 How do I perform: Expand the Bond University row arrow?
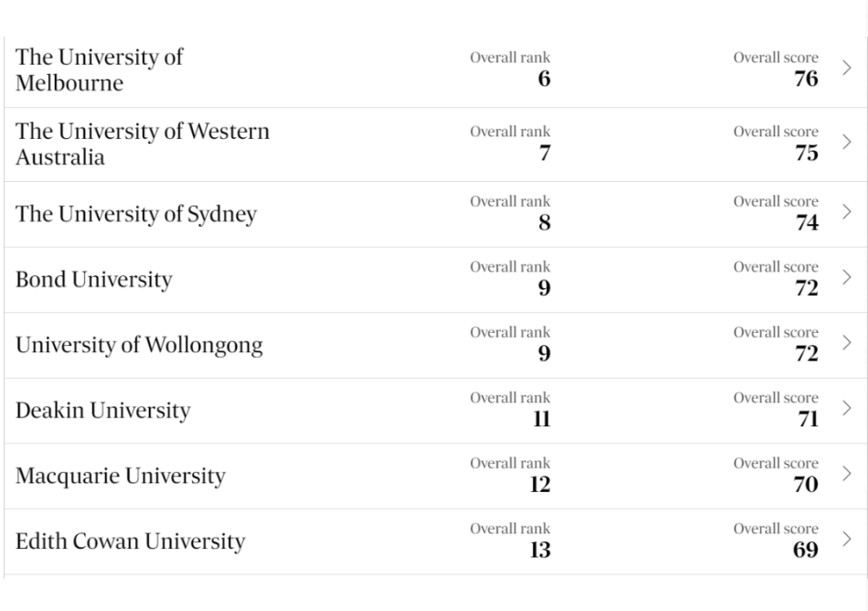click(x=846, y=277)
